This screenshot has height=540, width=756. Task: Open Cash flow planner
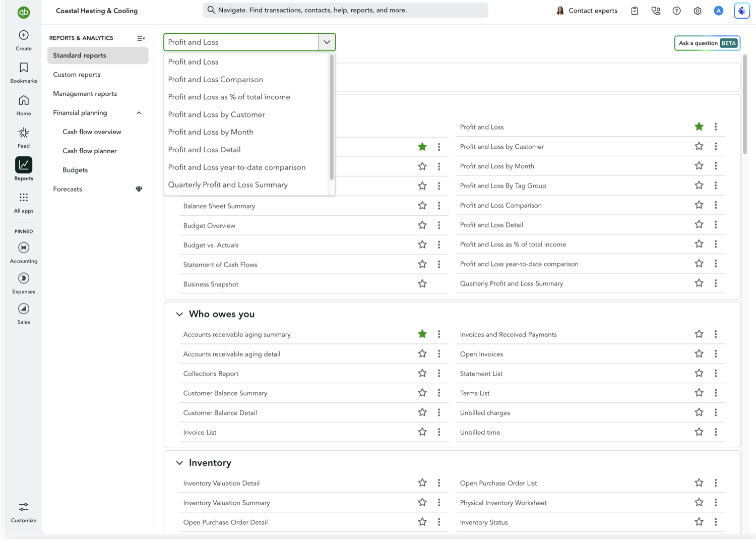click(x=90, y=151)
